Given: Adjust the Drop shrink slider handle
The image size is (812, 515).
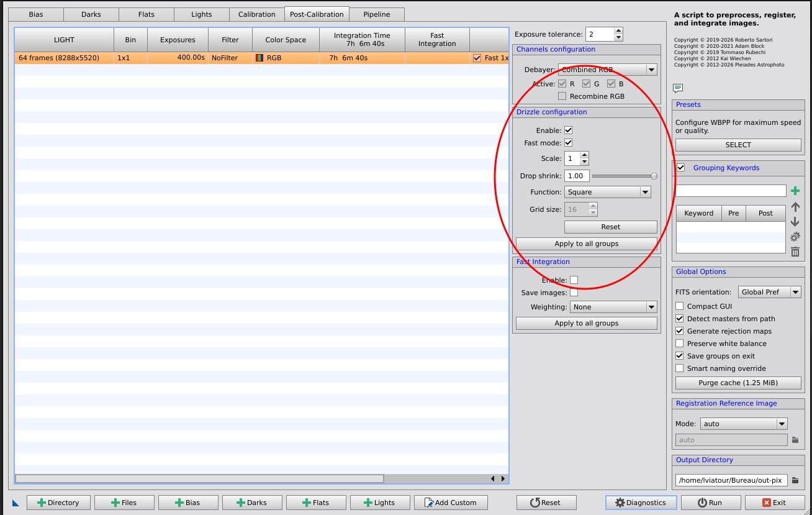Looking at the screenshot, I should [654, 176].
